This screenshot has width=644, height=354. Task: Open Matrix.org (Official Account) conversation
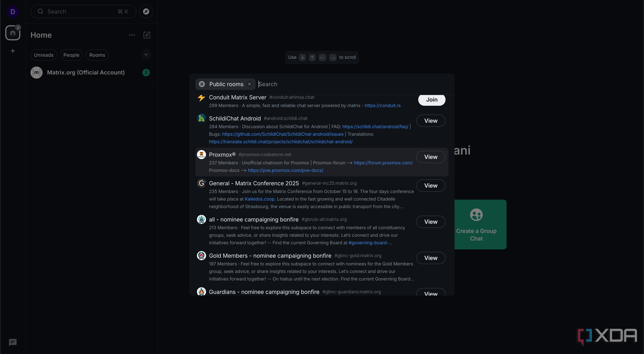pos(91,73)
